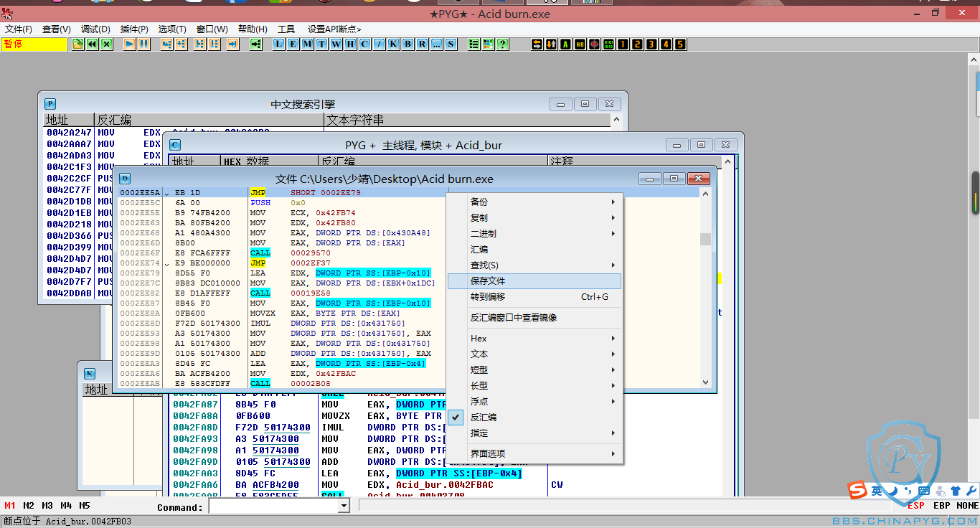Viewport: 980px width, 528px height.
Task: Open Memory map with M button
Action: (307, 44)
